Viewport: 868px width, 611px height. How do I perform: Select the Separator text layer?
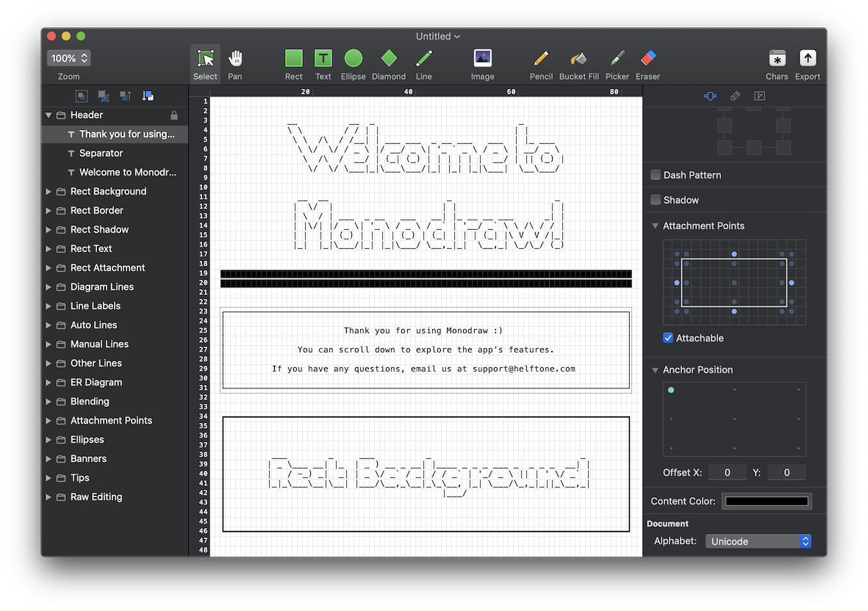[x=115, y=153]
